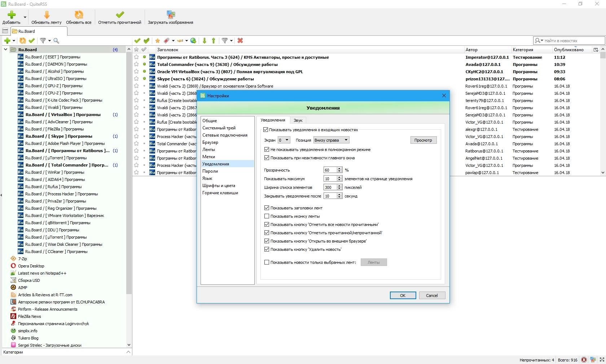The image size is (606, 364).
Task: Switch to the Звук tab
Action: pyautogui.click(x=298, y=120)
